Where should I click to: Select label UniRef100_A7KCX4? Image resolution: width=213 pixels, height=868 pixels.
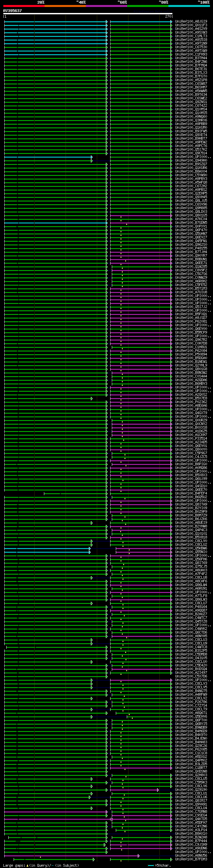(x=191, y=219)
